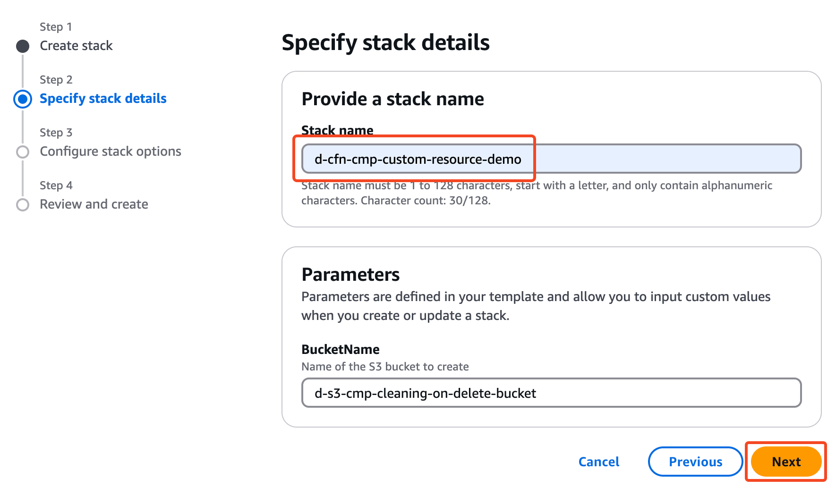Focus the Stack name input field

click(551, 159)
